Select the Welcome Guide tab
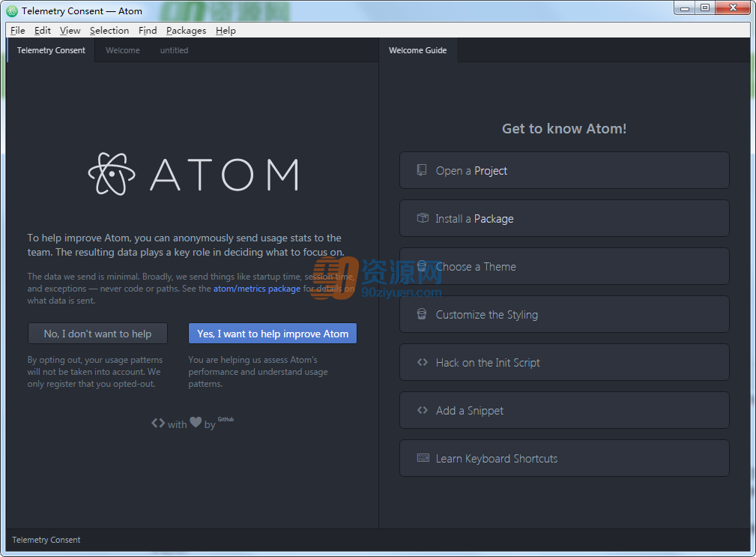The width and height of the screenshot is (756, 557). pyautogui.click(x=418, y=50)
